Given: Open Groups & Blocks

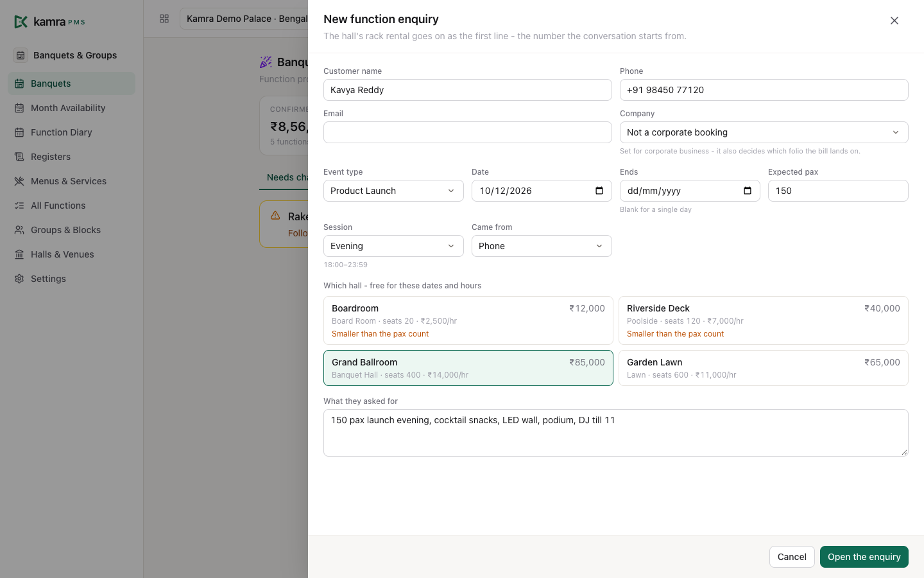Looking at the screenshot, I should click(x=71, y=230).
